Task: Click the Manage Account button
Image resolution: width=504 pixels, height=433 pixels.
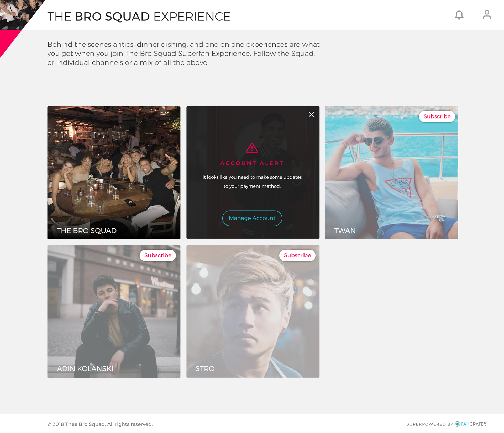Action: (x=252, y=218)
